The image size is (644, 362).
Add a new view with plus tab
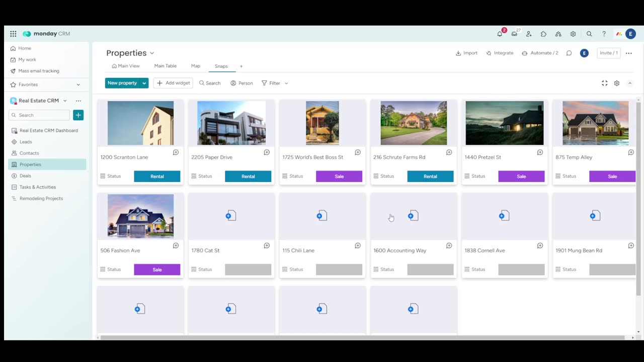click(x=241, y=66)
